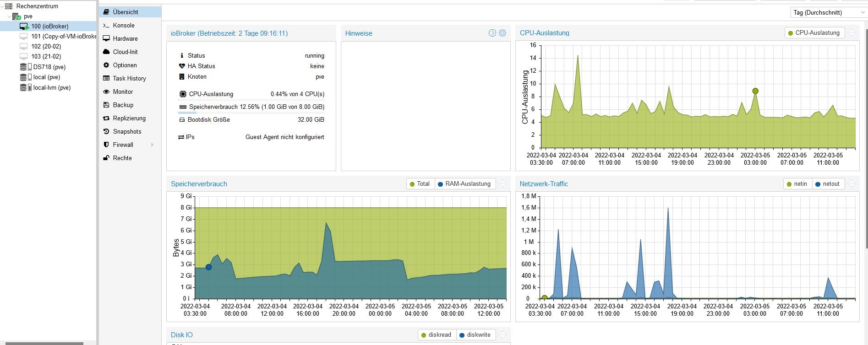The height and width of the screenshot is (345, 868).
Task: Toggle the diskread legend series
Action: (437, 335)
